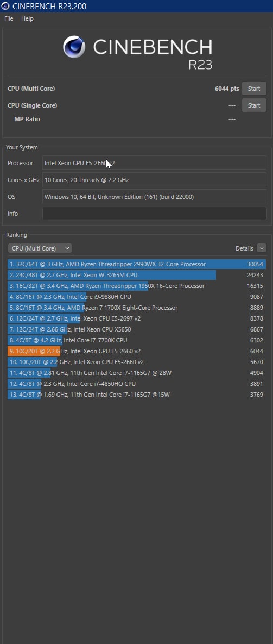This screenshot has height=644, width=273.
Task: Start the CPU Single Core benchmark
Action: point(254,105)
